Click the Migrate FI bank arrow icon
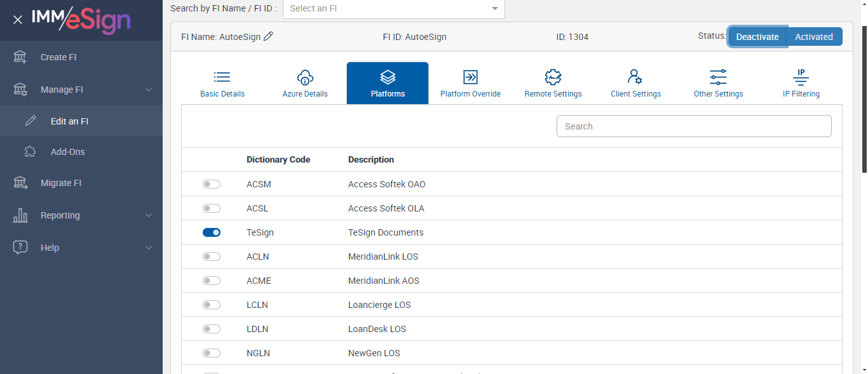 pyautogui.click(x=20, y=183)
